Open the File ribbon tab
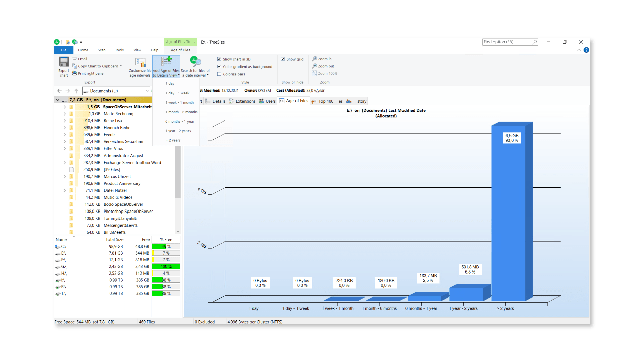This screenshot has width=644, height=362. pyautogui.click(x=63, y=50)
